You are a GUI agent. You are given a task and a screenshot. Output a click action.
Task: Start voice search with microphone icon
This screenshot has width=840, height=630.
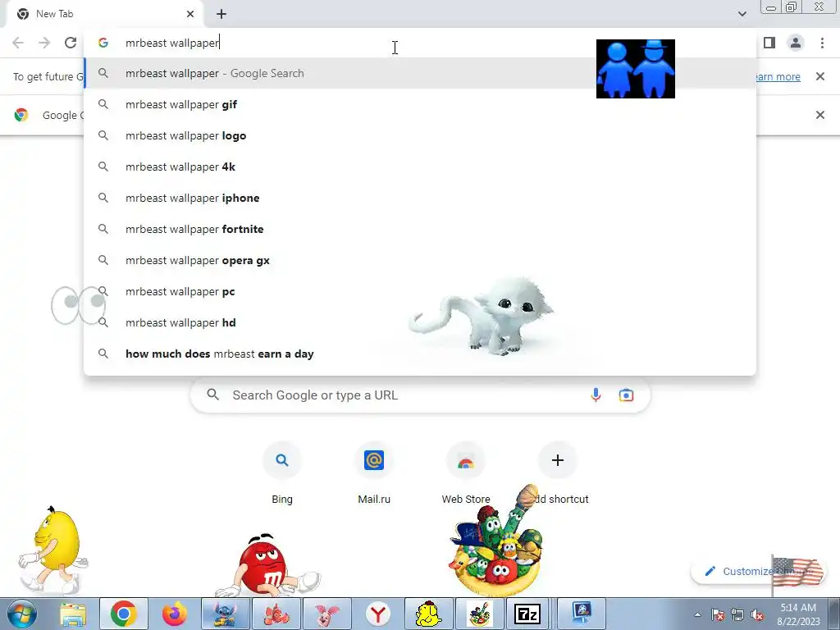(x=596, y=395)
